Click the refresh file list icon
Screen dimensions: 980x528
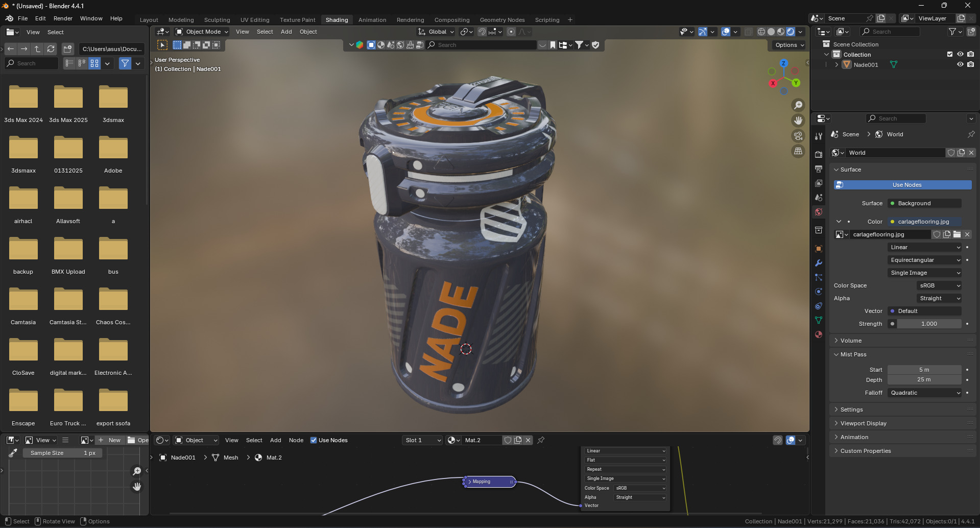[x=51, y=49]
